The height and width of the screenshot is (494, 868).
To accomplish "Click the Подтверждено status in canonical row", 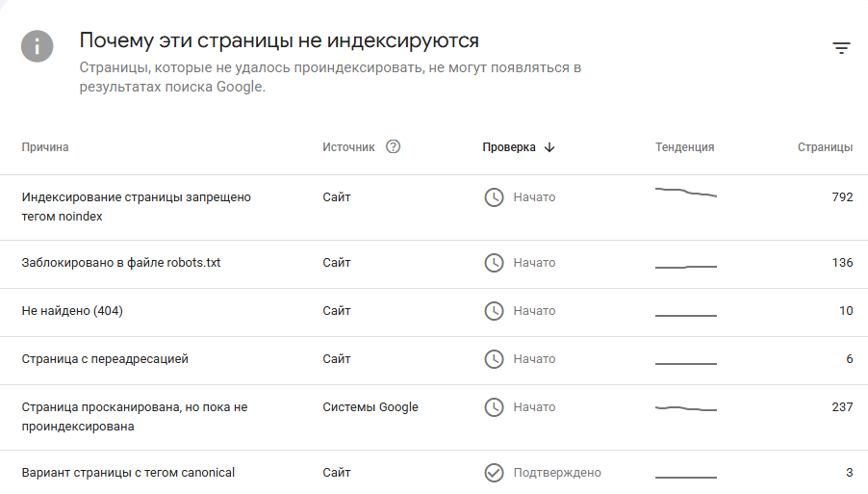I will (x=557, y=473).
